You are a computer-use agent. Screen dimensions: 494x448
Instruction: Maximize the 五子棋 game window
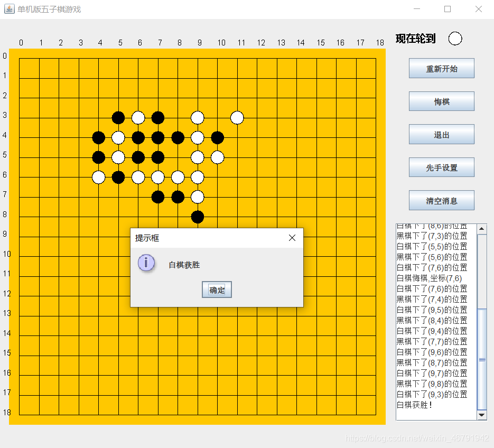pos(448,9)
